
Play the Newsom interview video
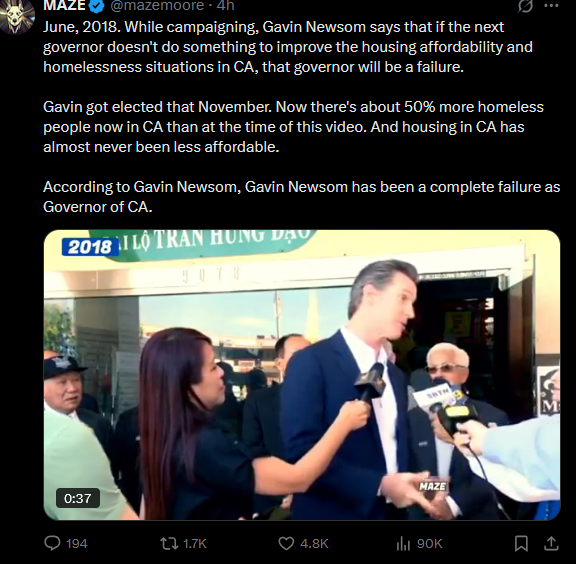point(302,375)
